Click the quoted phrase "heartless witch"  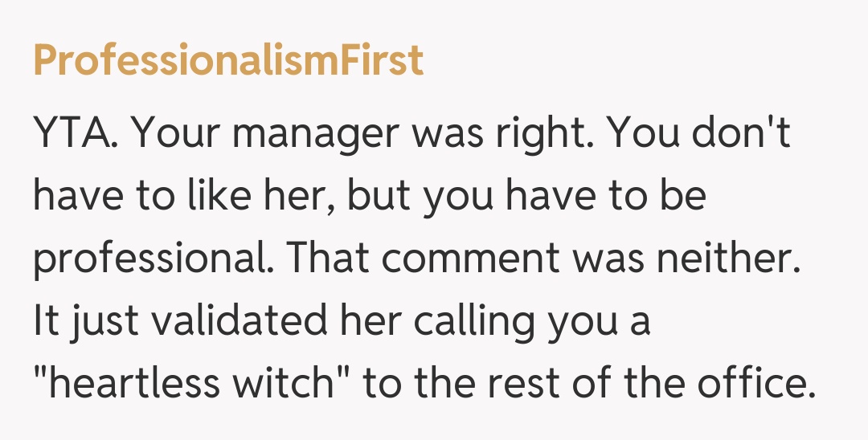pyautogui.click(x=191, y=385)
